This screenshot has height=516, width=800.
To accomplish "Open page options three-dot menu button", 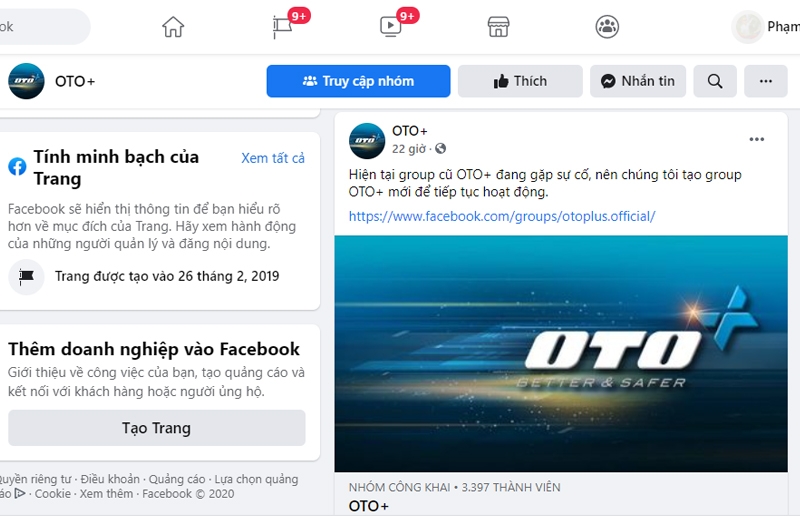I will (765, 81).
